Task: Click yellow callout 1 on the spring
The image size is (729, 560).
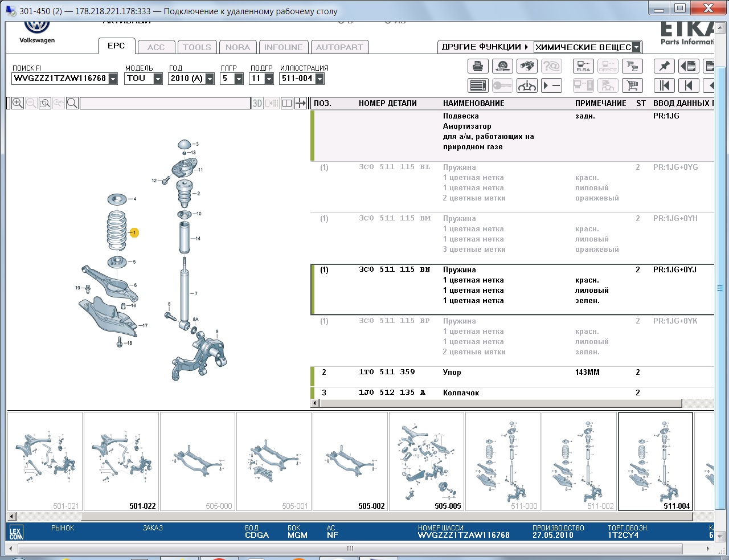Action: pos(134,232)
